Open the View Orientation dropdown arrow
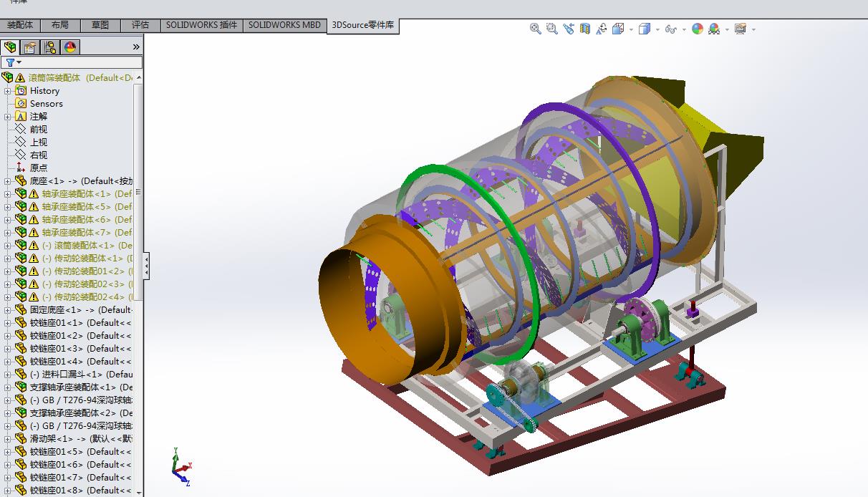The image size is (868, 497). (631, 29)
